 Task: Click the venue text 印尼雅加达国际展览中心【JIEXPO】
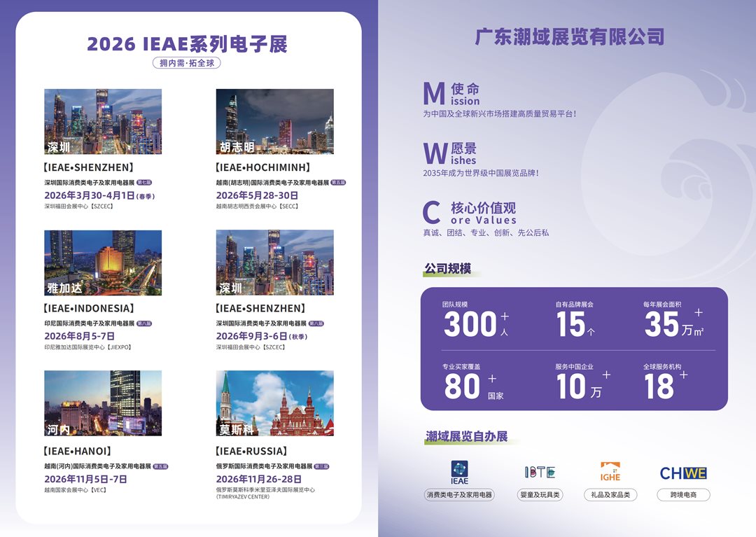click(87, 347)
